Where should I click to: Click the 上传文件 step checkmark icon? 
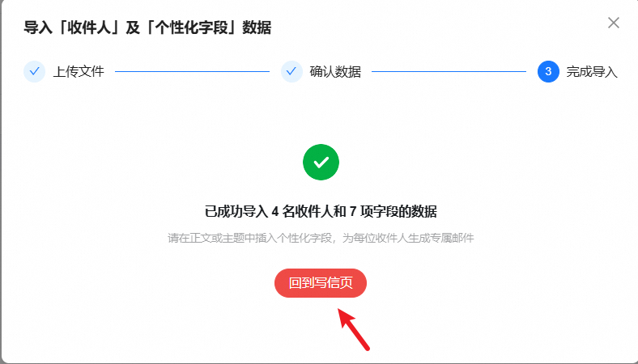(34, 71)
